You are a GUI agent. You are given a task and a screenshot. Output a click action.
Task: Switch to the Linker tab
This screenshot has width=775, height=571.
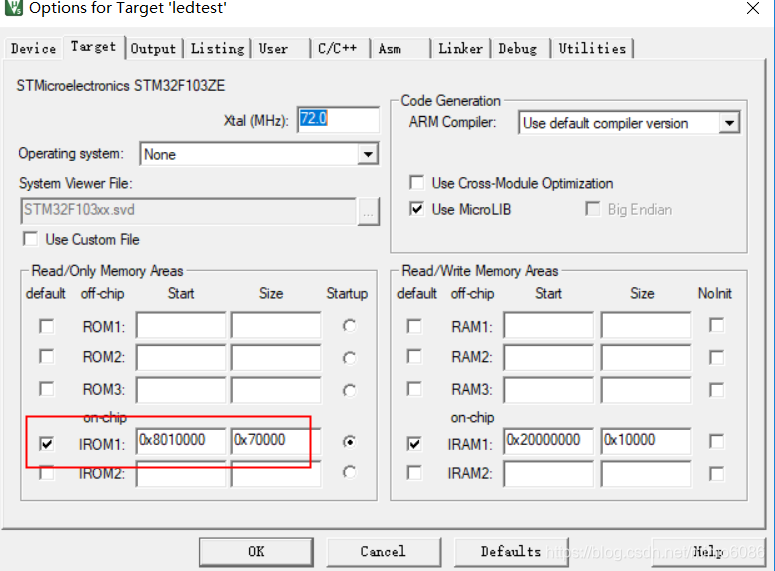(x=461, y=49)
